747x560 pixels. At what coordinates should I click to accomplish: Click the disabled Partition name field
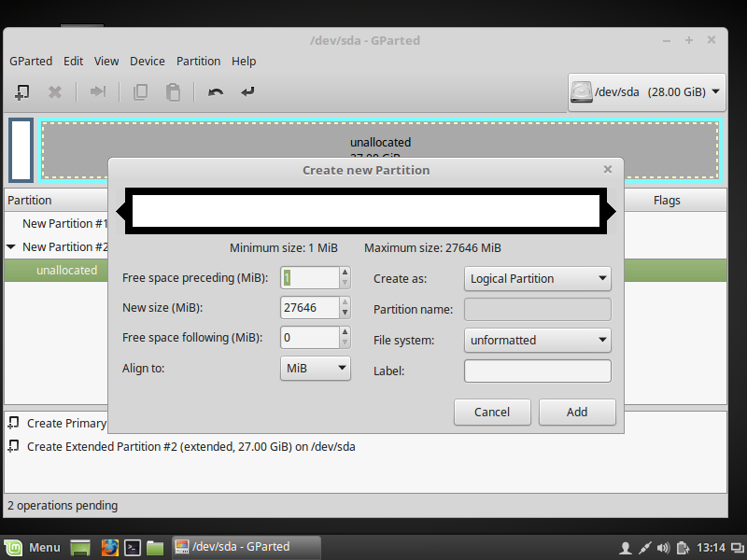[x=538, y=310]
